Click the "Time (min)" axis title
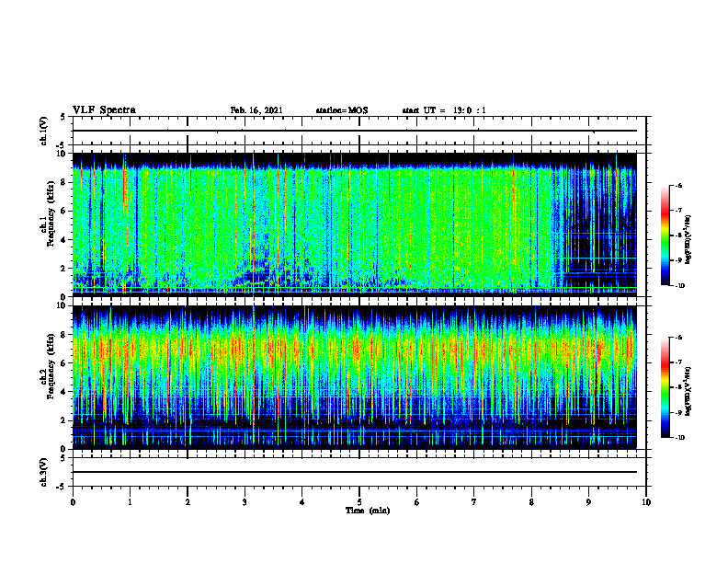The image size is (728, 563). (368, 511)
